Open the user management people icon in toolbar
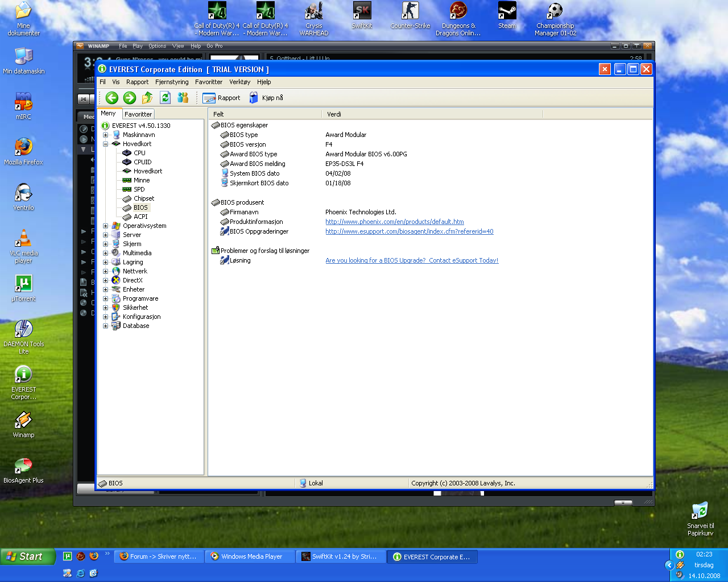This screenshot has height=582, width=728. click(x=183, y=98)
